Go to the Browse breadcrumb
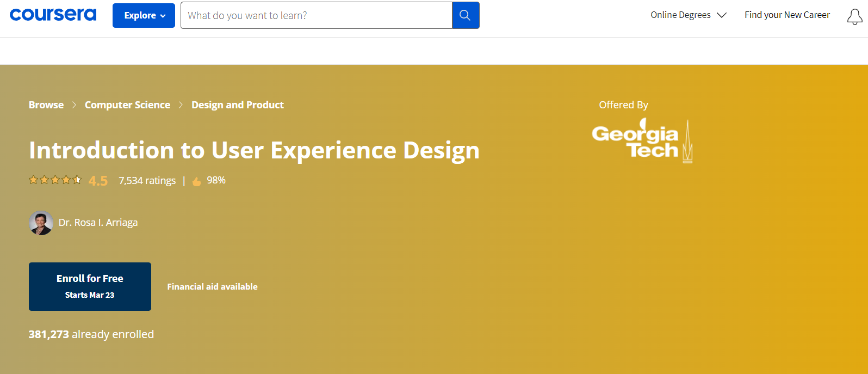The image size is (868, 374). point(46,105)
